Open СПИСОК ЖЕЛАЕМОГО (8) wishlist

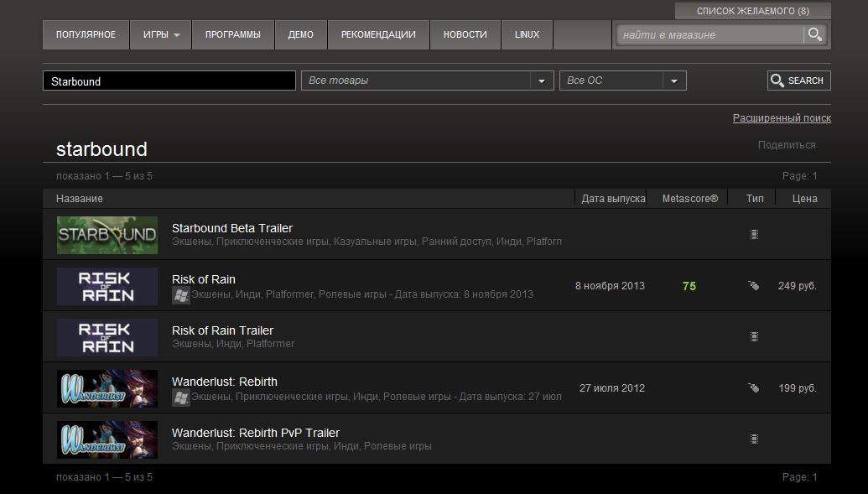pyautogui.click(x=753, y=11)
